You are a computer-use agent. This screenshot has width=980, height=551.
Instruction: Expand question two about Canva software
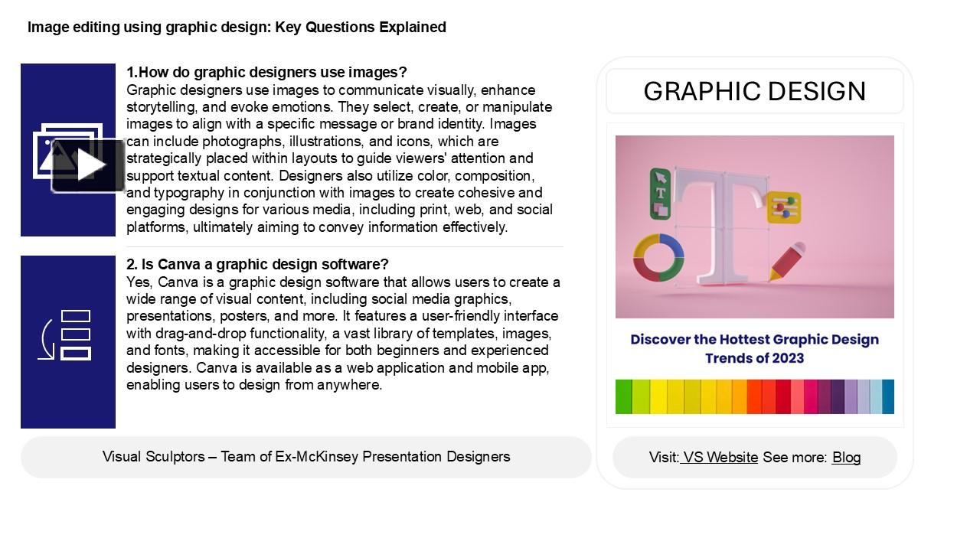pyautogui.click(x=258, y=264)
